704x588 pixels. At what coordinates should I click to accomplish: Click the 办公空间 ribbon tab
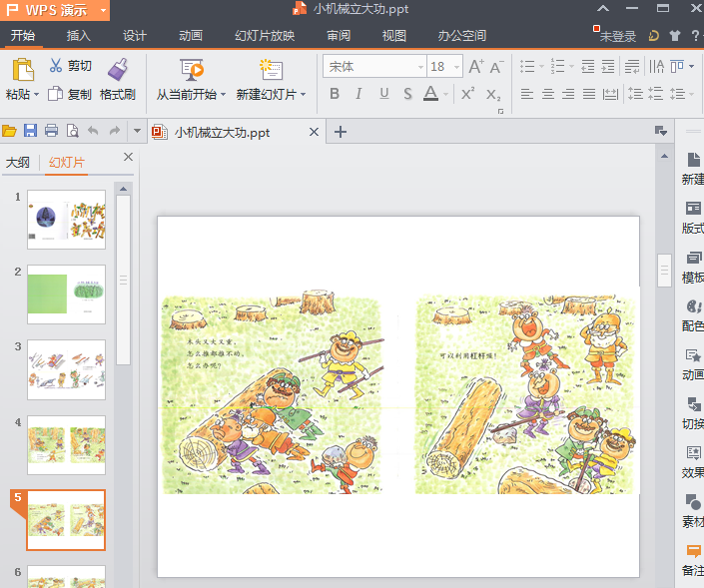[x=462, y=36]
